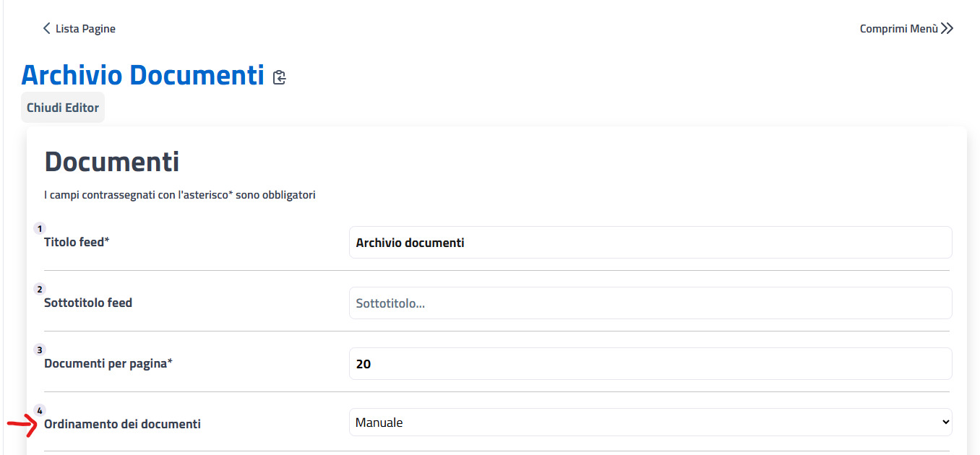Screen dimensions: 980x455
Task: Click the back chevron beside Lista Pagine
Action: [46, 29]
